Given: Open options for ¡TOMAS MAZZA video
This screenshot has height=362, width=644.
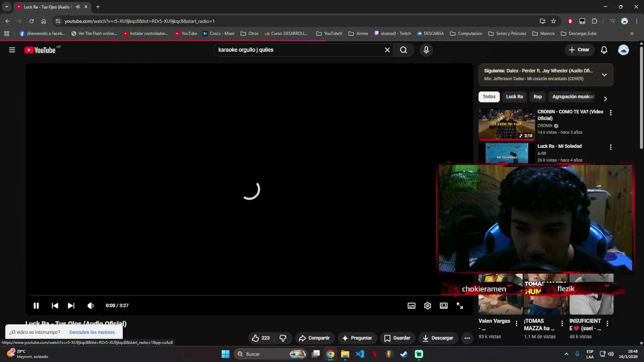Looking at the screenshot, I should click(562, 324).
